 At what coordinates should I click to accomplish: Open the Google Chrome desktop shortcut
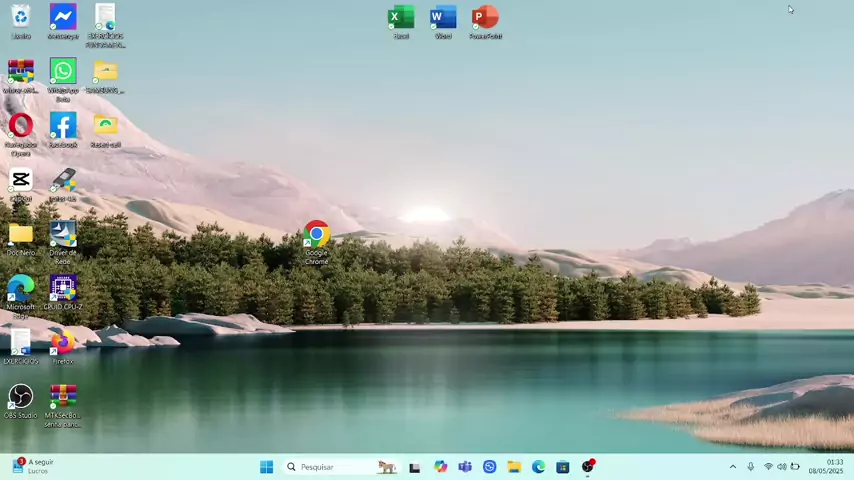[x=316, y=236]
